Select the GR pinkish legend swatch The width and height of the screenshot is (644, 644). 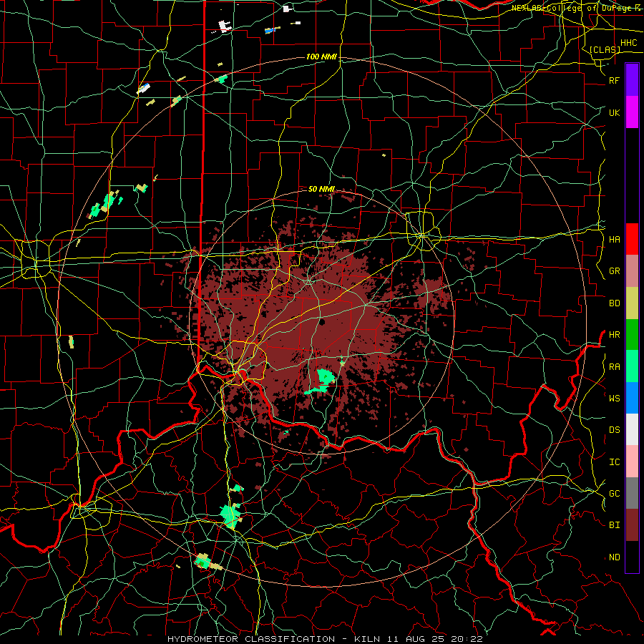pos(632,271)
